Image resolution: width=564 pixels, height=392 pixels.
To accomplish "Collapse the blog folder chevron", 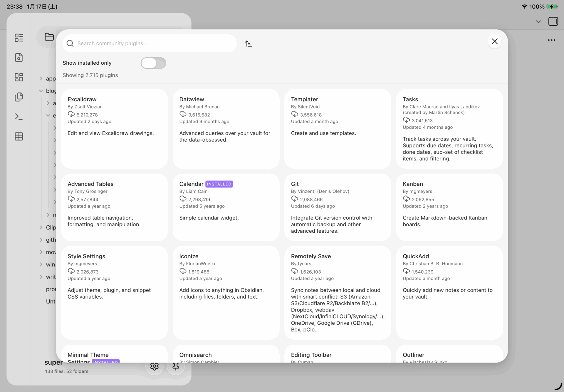I will pos(41,91).
